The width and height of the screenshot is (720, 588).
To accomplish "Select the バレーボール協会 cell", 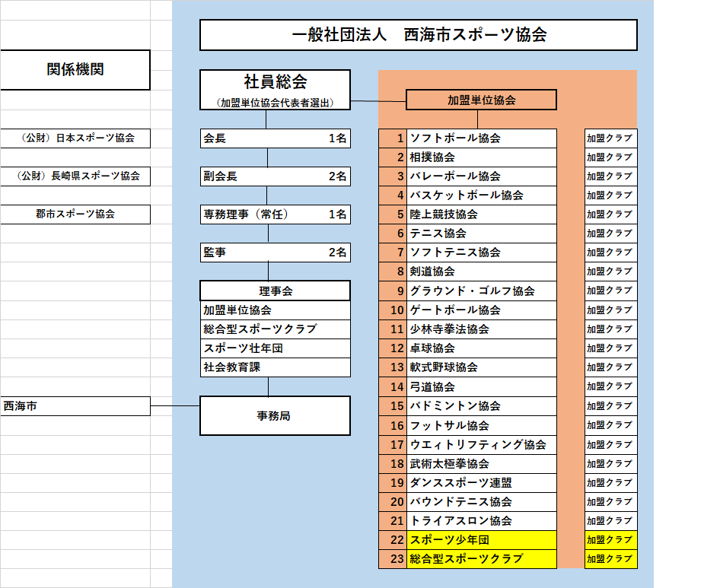I will tap(482, 176).
